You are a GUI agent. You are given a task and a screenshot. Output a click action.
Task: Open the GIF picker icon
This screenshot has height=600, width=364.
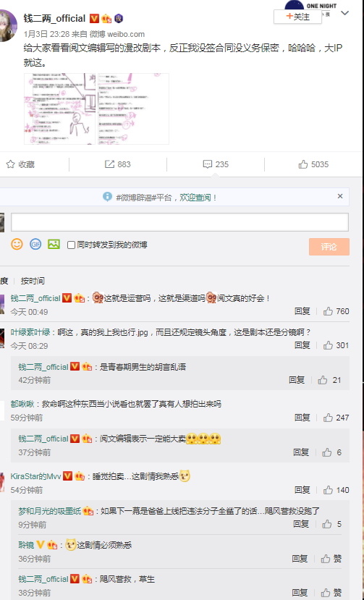click(35, 244)
